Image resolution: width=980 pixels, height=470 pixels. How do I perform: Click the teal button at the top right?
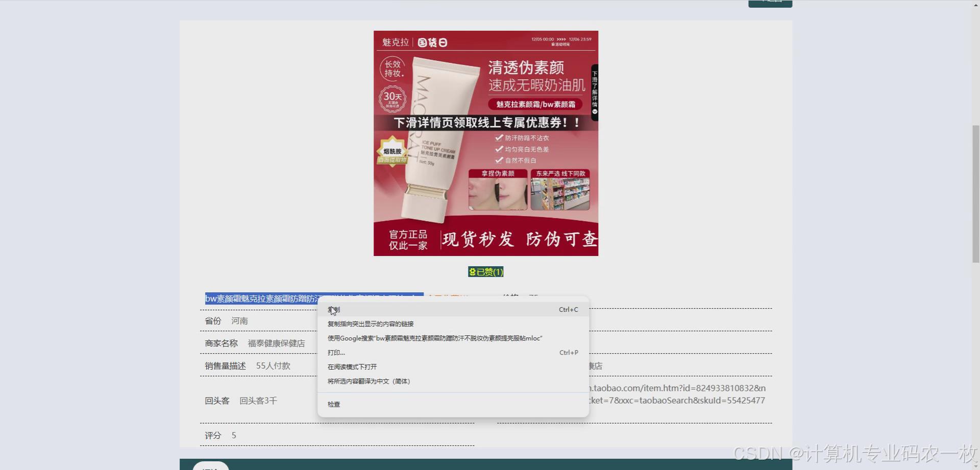pyautogui.click(x=770, y=2)
